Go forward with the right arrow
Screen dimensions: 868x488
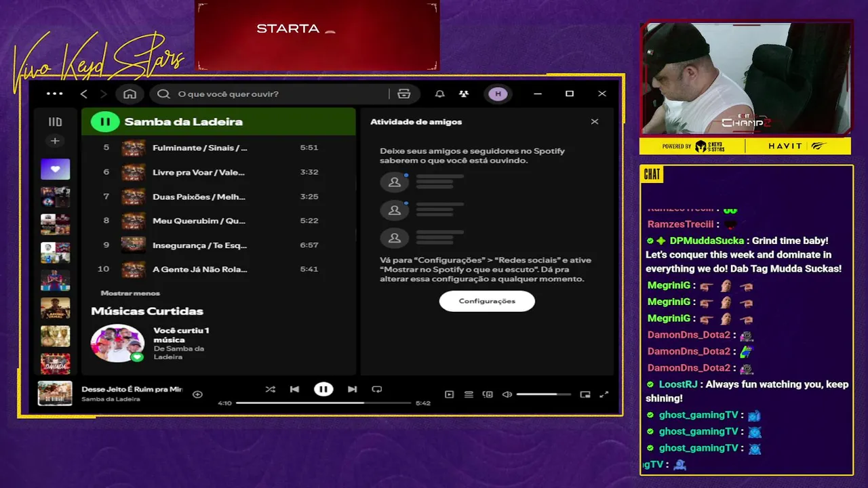[103, 94]
